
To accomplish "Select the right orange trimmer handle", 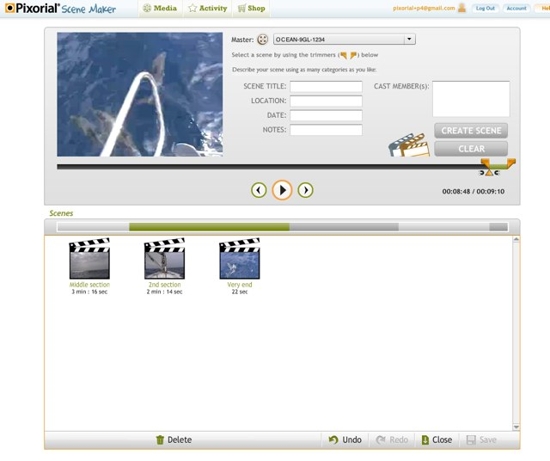I will click(x=511, y=162).
